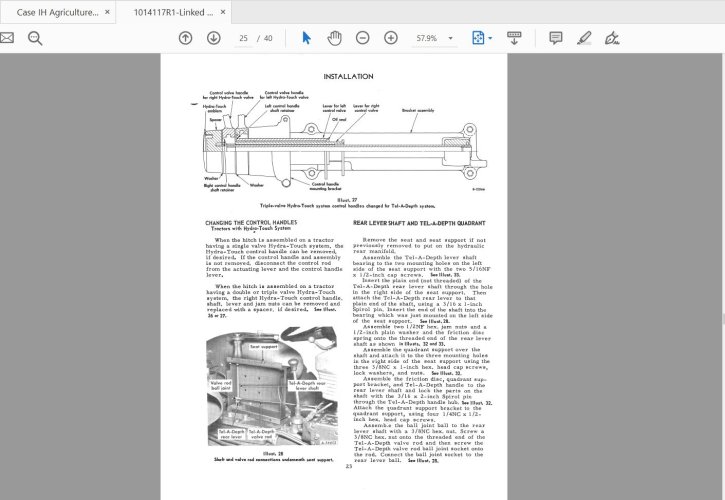Click the scrolling mode keyboard icon
This screenshot has height=500, width=725.
pyautogui.click(x=514, y=38)
